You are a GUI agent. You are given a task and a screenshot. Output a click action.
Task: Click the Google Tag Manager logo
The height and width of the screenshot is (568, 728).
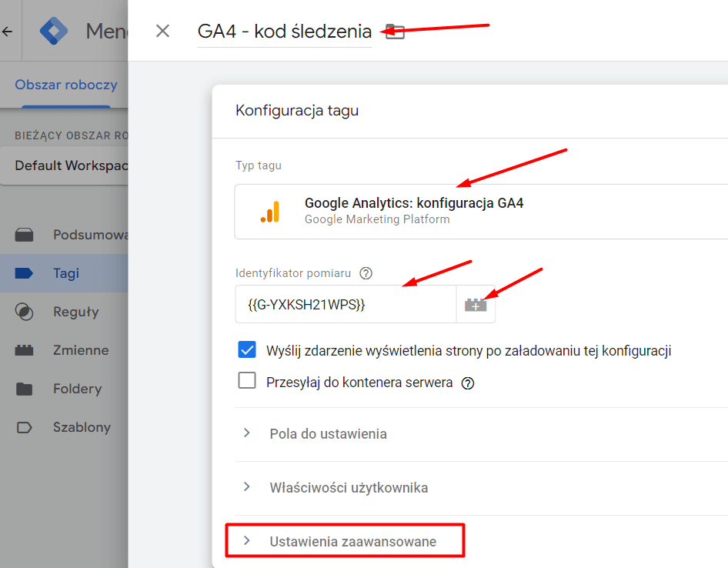coord(54,31)
